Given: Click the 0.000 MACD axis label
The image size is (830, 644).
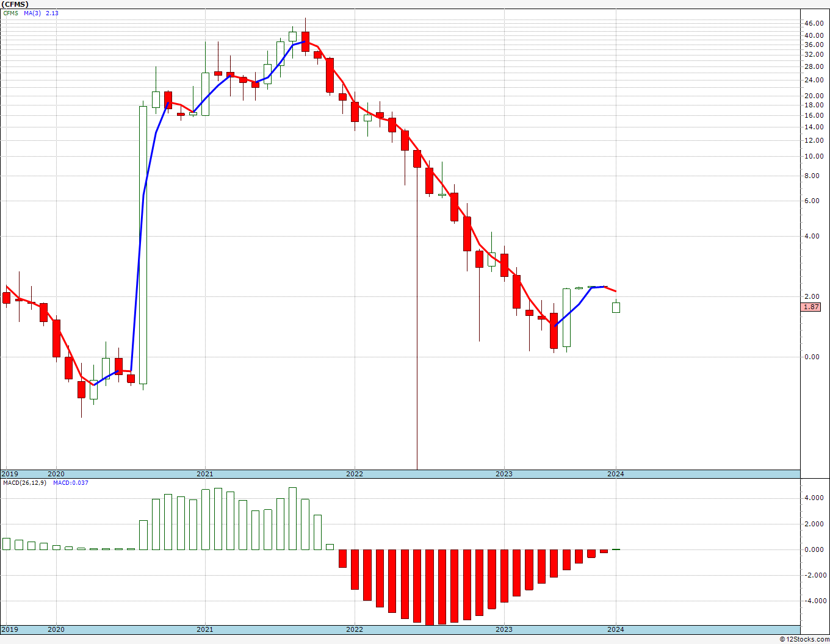Looking at the screenshot, I should tap(814, 549).
